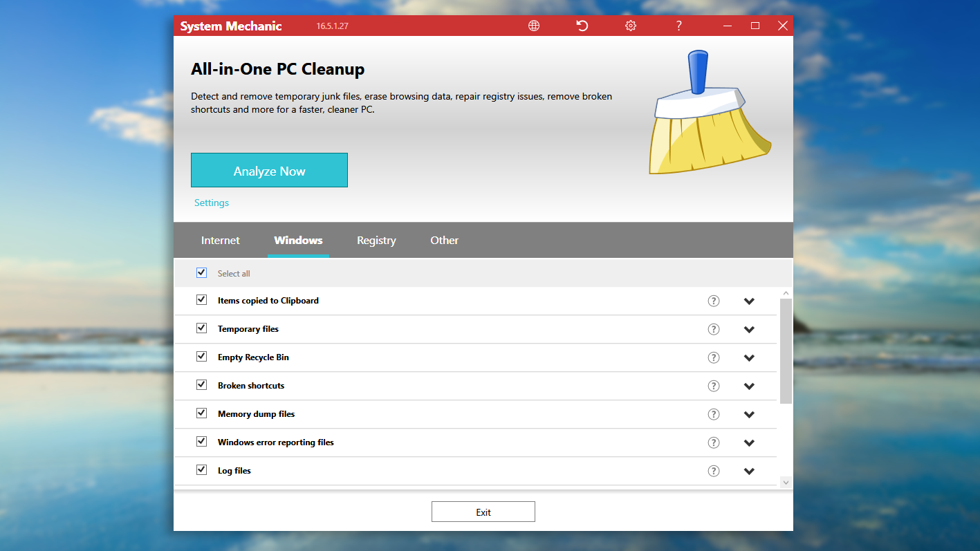Expand the Windows error reporting files row
The height and width of the screenshot is (551, 980).
[x=749, y=443]
